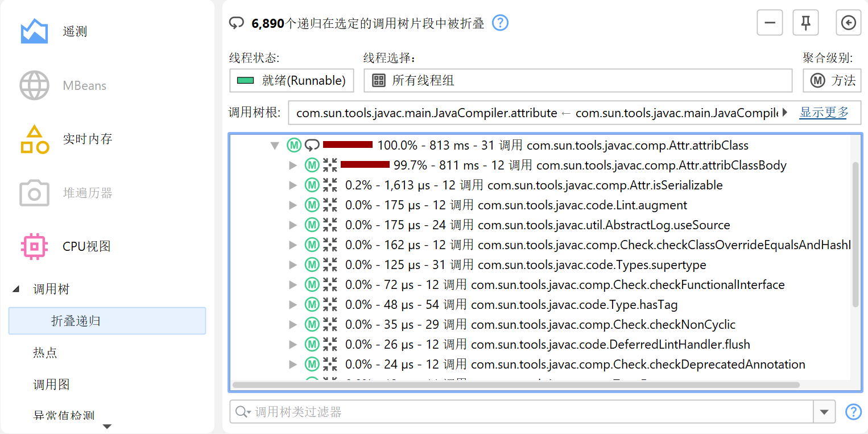Click the help icon beside the filter box

pyautogui.click(x=853, y=412)
